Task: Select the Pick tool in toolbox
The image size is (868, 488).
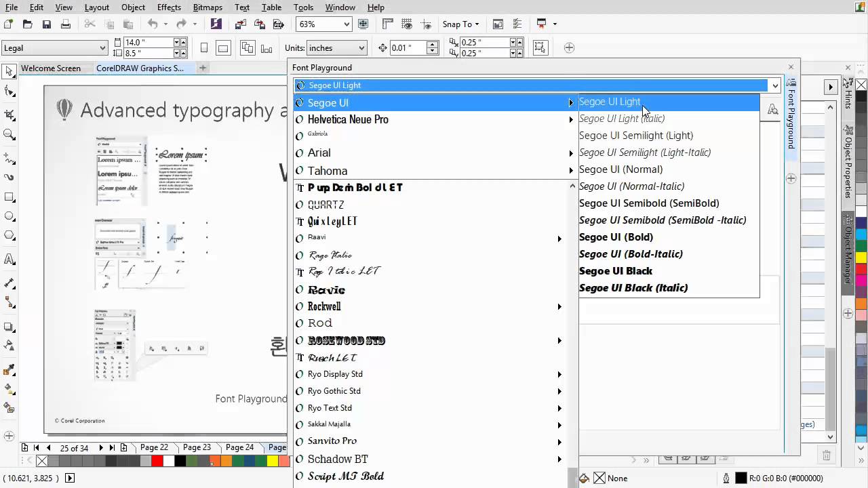Action: (9, 71)
